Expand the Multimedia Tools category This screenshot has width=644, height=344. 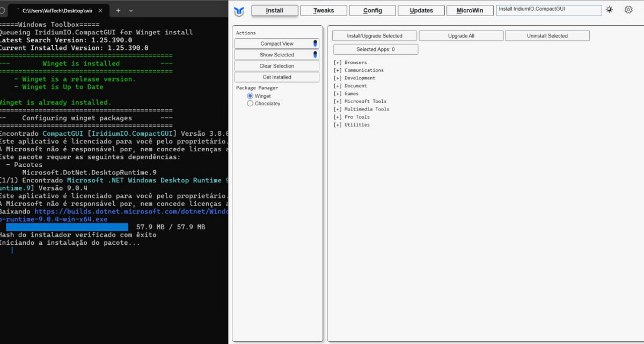[361, 109]
